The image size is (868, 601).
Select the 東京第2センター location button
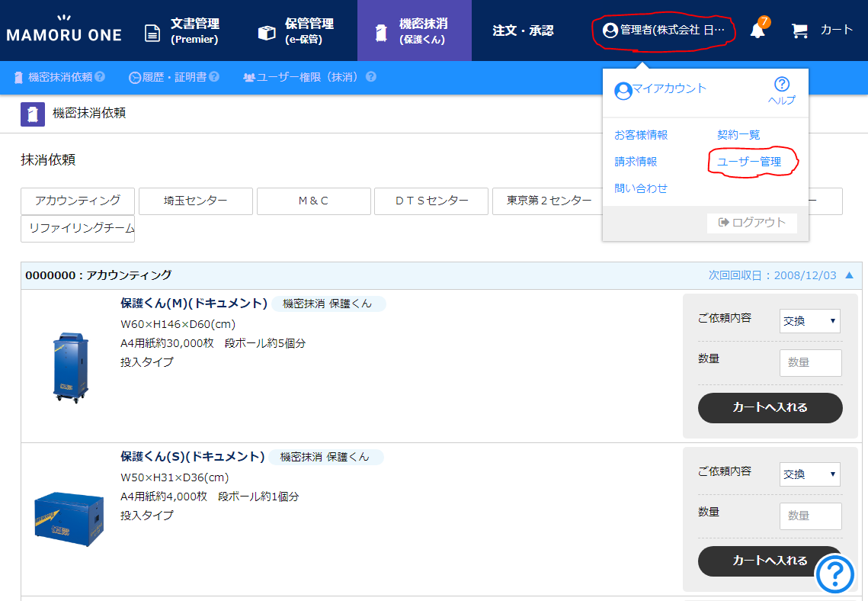pos(548,201)
